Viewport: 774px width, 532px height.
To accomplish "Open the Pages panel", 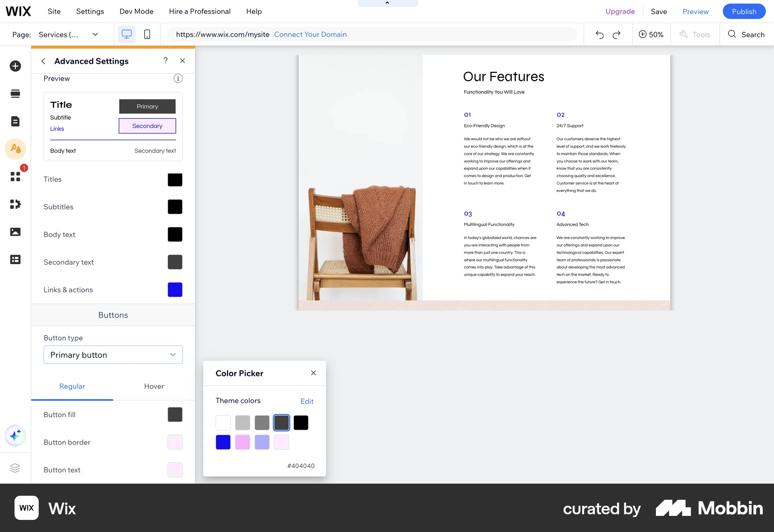I will (x=15, y=121).
